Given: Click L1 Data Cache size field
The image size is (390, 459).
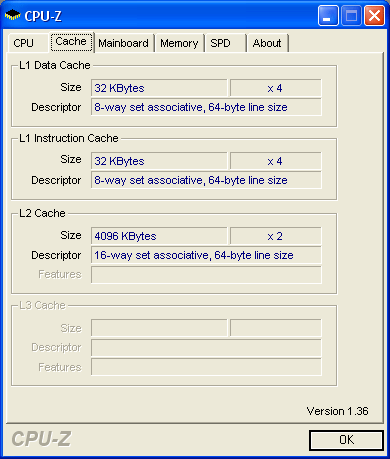Looking at the screenshot, I should tap(159, 88).
